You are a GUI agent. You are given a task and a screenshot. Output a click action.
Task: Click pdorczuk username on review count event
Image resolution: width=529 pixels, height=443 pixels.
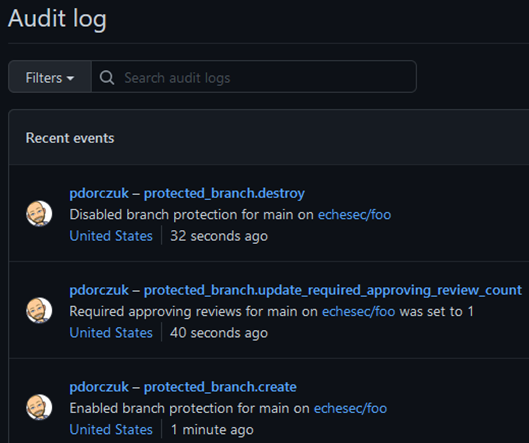(x=99, y=290)
